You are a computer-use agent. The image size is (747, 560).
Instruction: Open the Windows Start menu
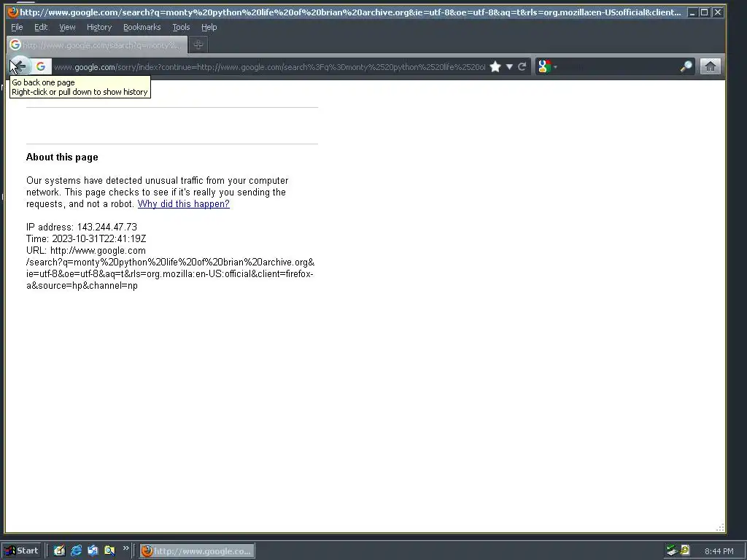pyautogui.click(x=23, y=551)
